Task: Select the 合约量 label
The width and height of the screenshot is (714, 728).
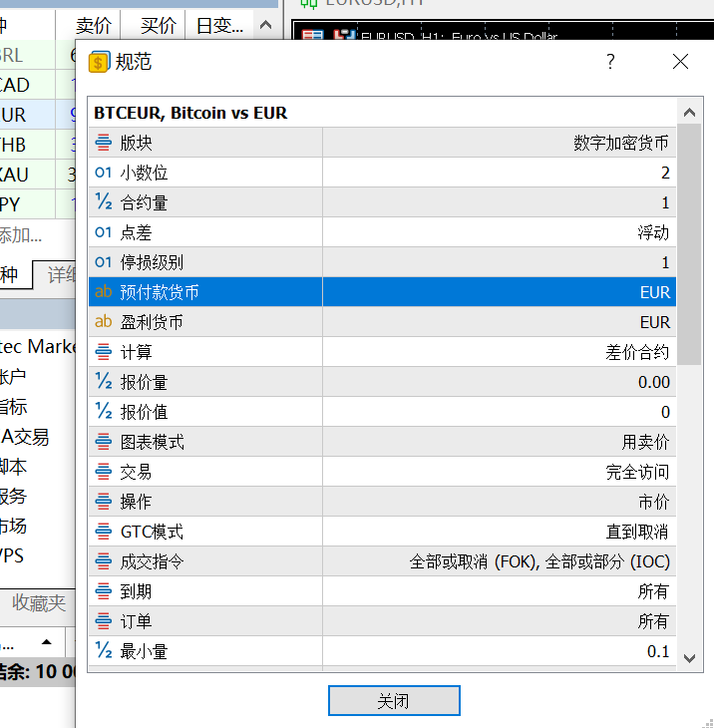Action: [144, 202]
